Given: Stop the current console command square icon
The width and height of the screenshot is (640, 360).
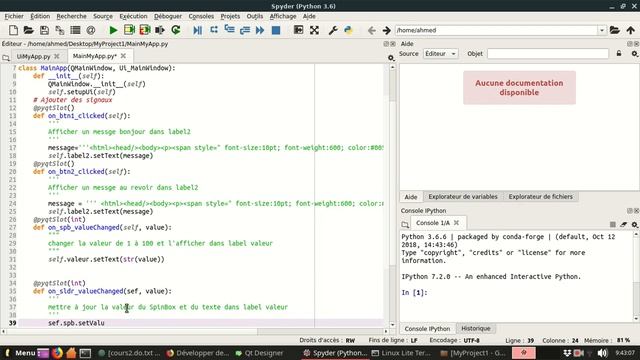Looking at the screenshot, I should coord(613,224).
